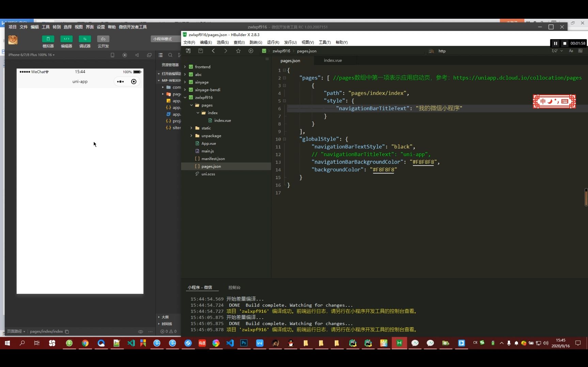Stop the screen recording
Viewport: 588px width, 367px height.
(x=564, y=43)
